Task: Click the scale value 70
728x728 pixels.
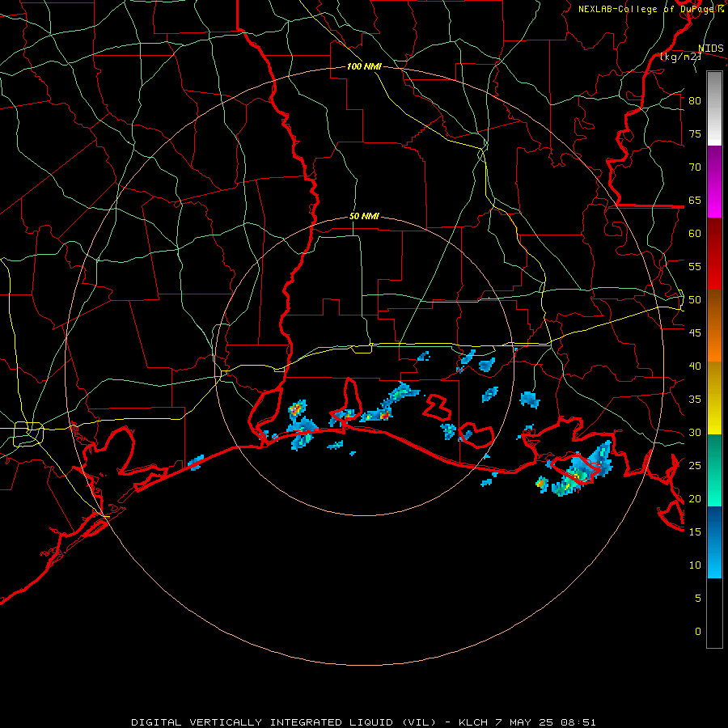Action: coord(695,167)
